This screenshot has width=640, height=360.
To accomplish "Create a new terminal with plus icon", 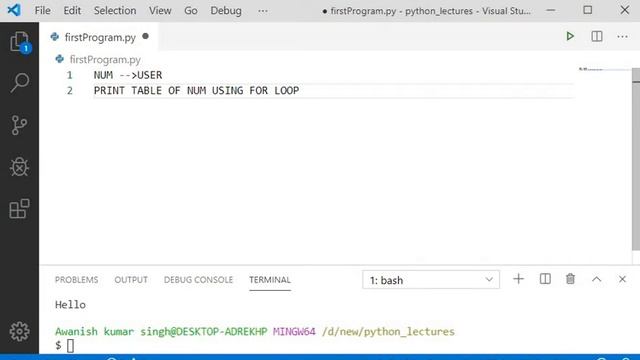I will coord(518,279).
